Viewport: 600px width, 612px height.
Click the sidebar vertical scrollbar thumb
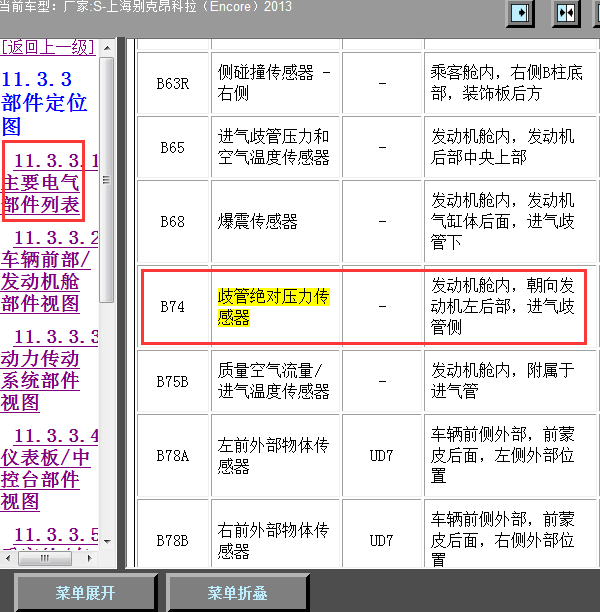coord(106,180)
